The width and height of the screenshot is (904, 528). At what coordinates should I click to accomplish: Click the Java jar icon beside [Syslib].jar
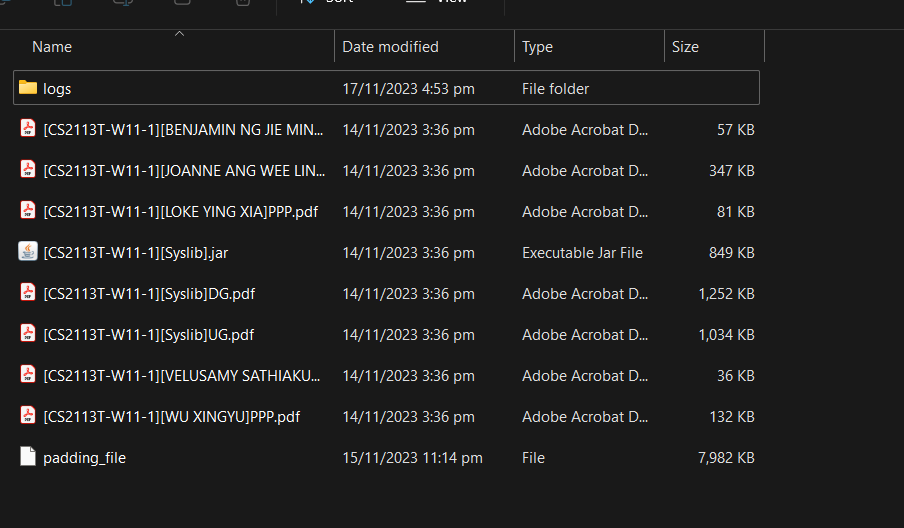[x=28, y=251]
